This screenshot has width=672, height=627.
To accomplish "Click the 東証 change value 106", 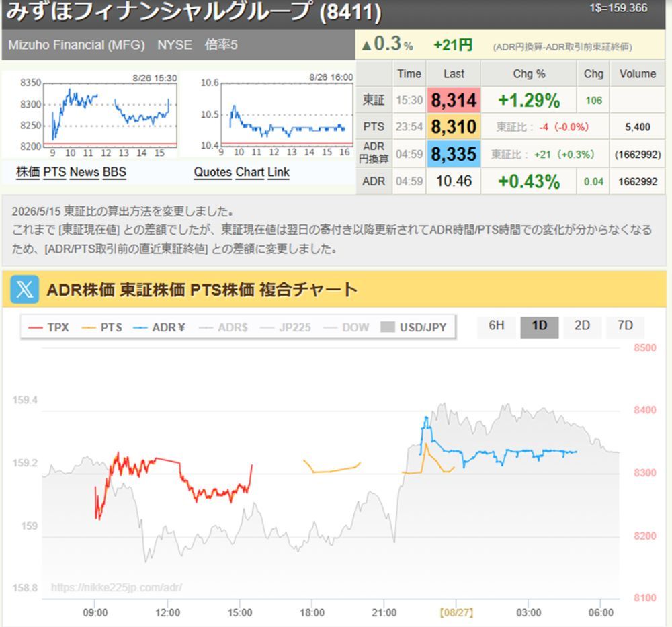I will point(593,101).
